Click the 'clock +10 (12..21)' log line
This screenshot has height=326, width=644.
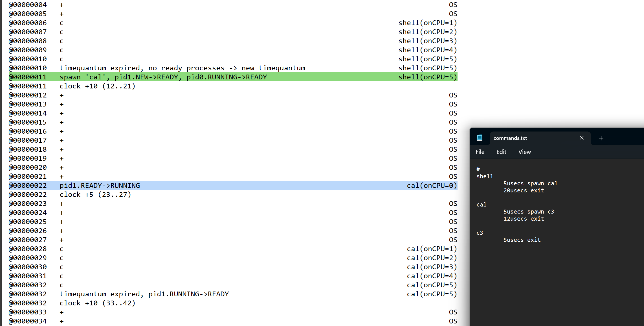point(97,86)
